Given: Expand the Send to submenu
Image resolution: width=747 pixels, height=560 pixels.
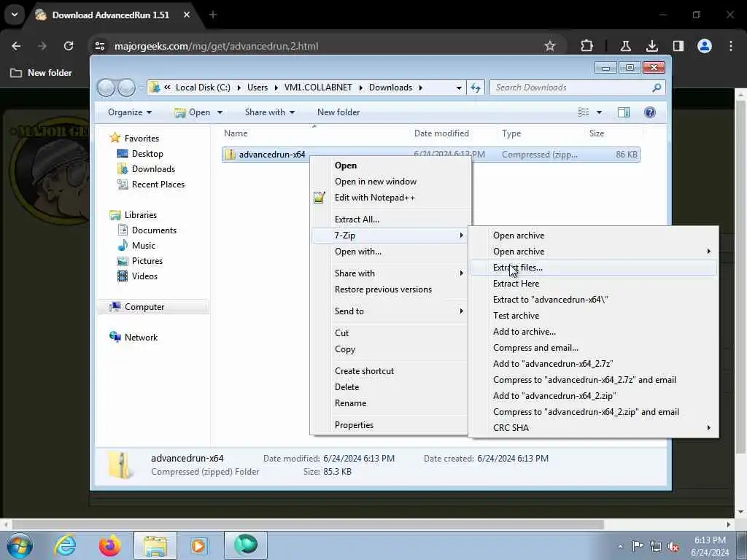Looking at the screenshot, I should [x=390, y=311].
